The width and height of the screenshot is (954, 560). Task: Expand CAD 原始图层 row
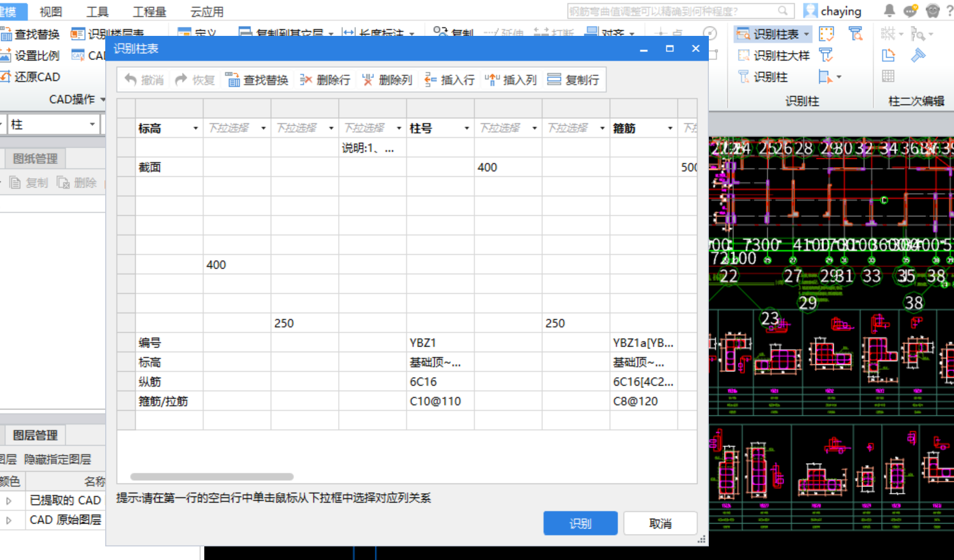coord(9,520)
